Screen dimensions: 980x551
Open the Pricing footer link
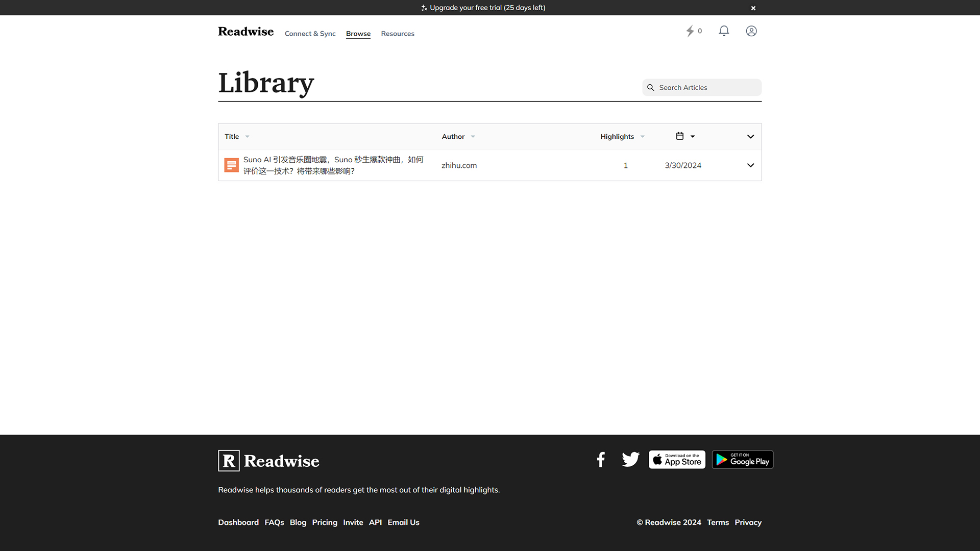[x=325, y=522]
